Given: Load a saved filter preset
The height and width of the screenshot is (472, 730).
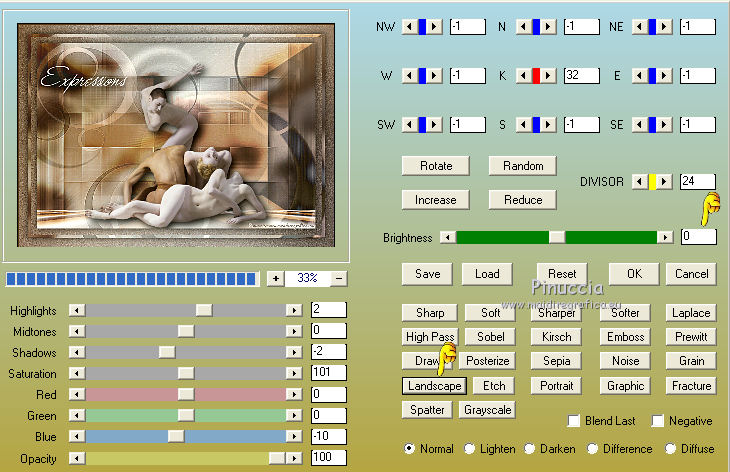Looking at the screenshot, I should point(487,274).
